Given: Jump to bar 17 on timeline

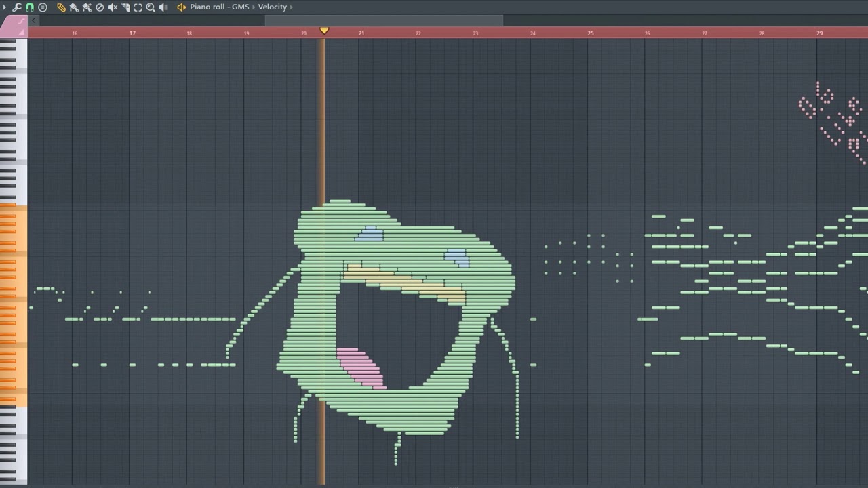Looking at the screenshot, I should coord(132,33).
